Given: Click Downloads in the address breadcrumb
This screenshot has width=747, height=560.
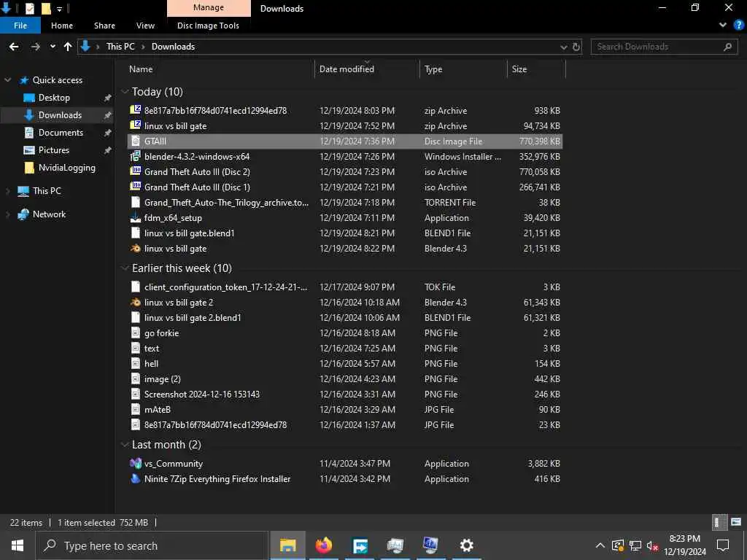Looking at the screenshot, I should pos(173,47).
